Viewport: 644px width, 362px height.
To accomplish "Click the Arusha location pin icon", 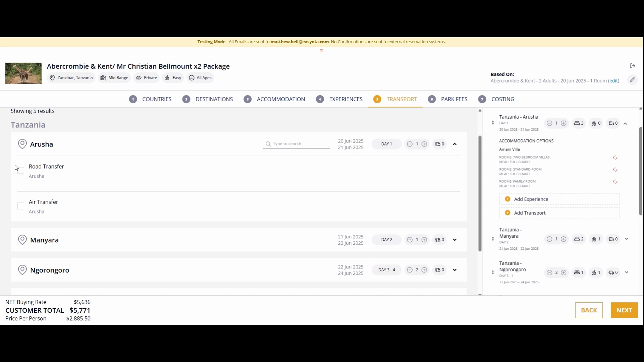I will 22,144.
